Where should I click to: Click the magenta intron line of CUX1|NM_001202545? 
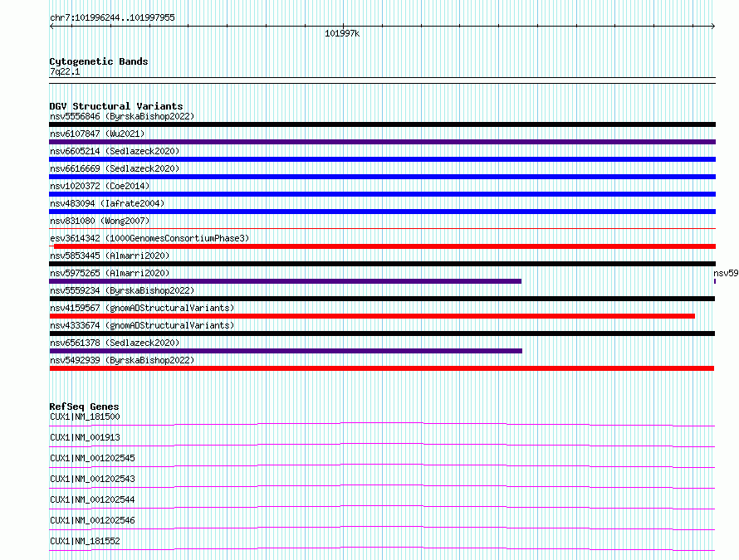point(382,465)
